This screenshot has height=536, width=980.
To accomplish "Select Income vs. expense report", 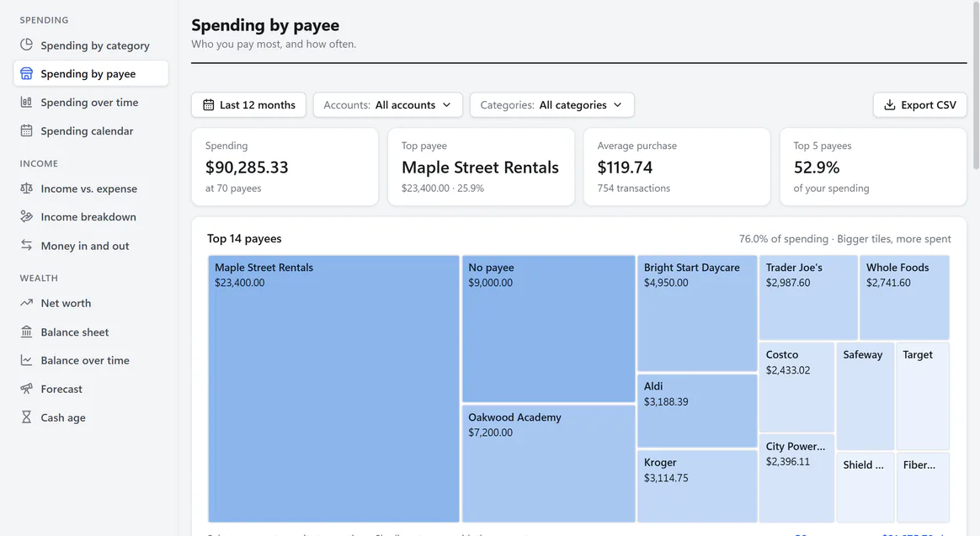I will point(91,188).
